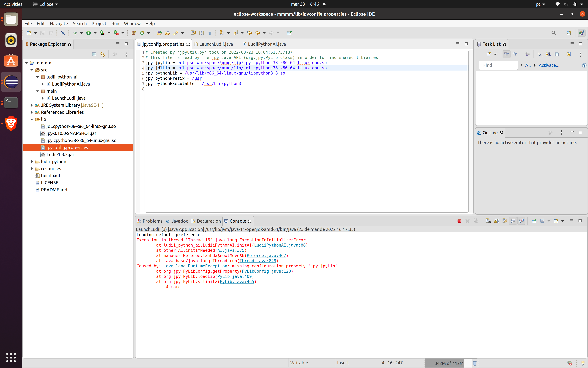The image size is (588, 368).
Task: Click the magnifier Search icon top right
Action: tap(554, 33)
